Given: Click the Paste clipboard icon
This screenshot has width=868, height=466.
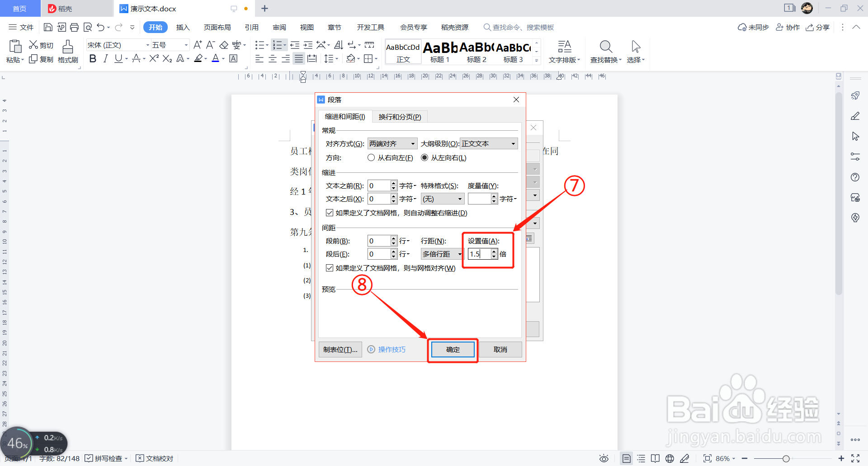Looking at the screenshot, I should [x=15, y=47].
